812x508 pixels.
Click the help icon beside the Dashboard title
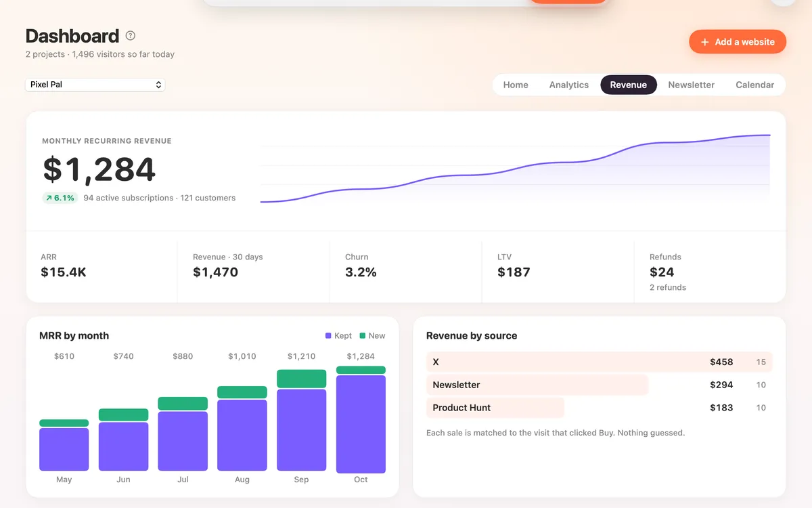click(x=131, y=36)
